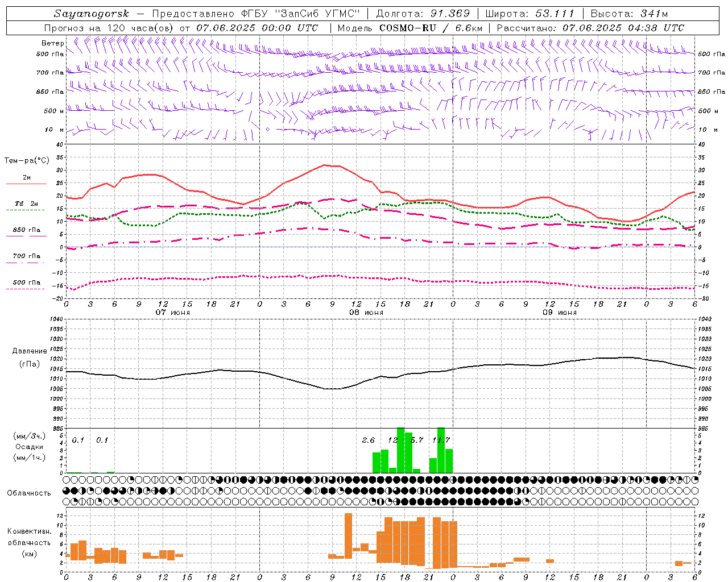This screenshot has width=728, height=582.
Task: Click the Sayanogorsk station title
Action: [91, 14]
